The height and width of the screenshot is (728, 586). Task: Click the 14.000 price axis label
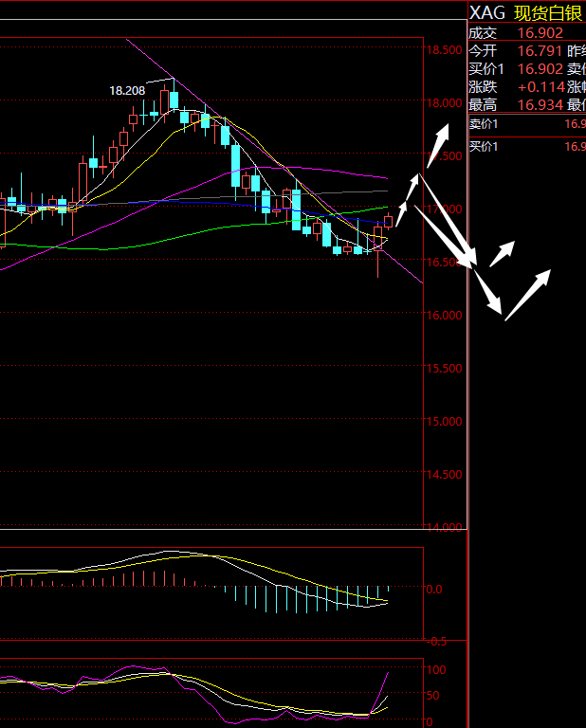(x=445, y=527)
